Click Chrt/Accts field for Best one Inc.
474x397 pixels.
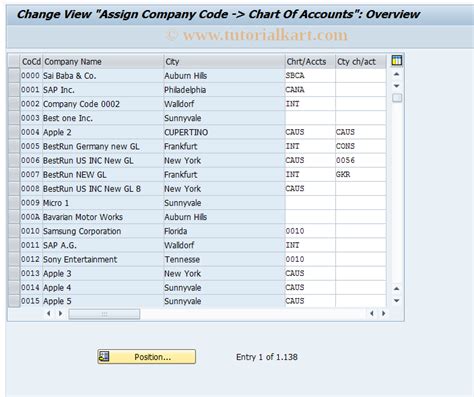310,118
